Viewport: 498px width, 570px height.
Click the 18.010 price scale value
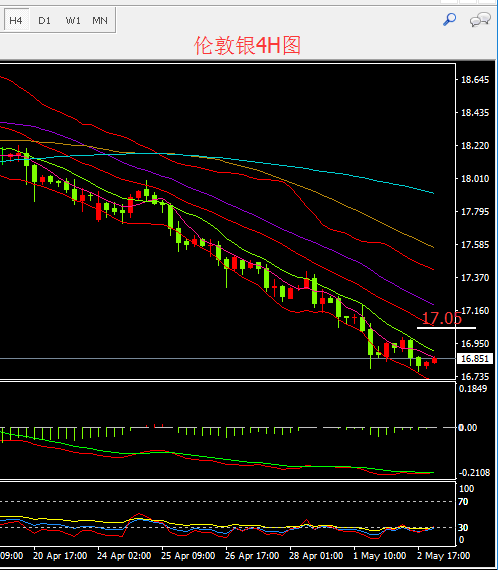tap(475, 179)
